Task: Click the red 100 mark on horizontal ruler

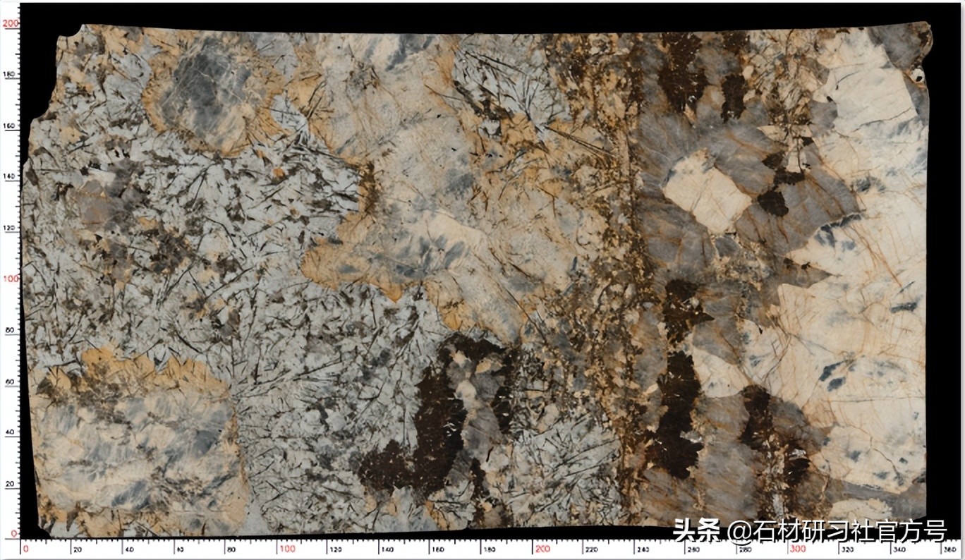Action: (x=286, y=549)
